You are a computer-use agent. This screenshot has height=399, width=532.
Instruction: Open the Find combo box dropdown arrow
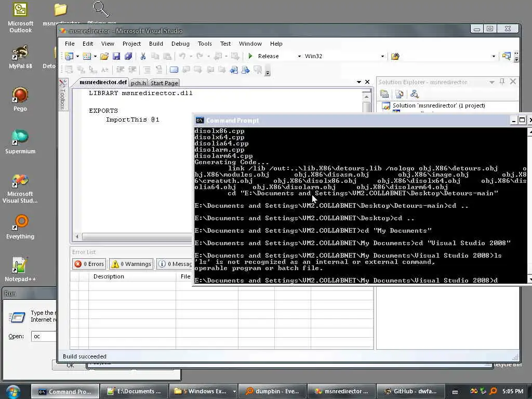point(494,56)
